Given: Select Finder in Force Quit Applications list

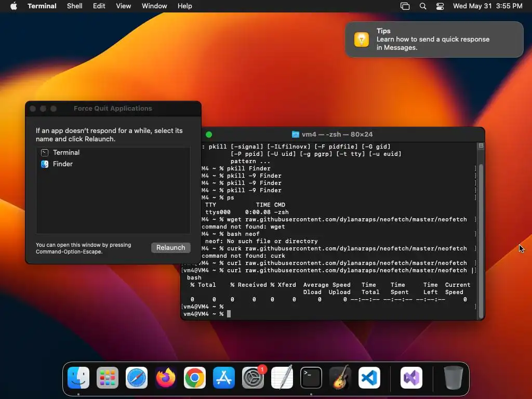Looking at the screenshot, I should [x=113, y=164].
